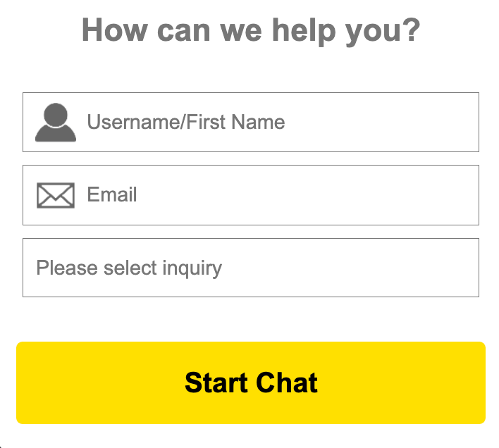Start the chat session
Viewport: 499px width, 448px height.
pos(251,382)
